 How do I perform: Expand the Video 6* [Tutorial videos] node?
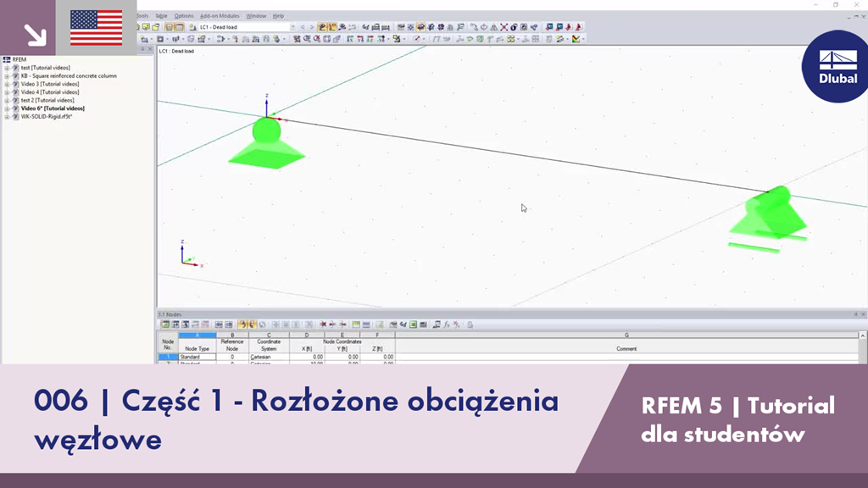pos(7,108)
